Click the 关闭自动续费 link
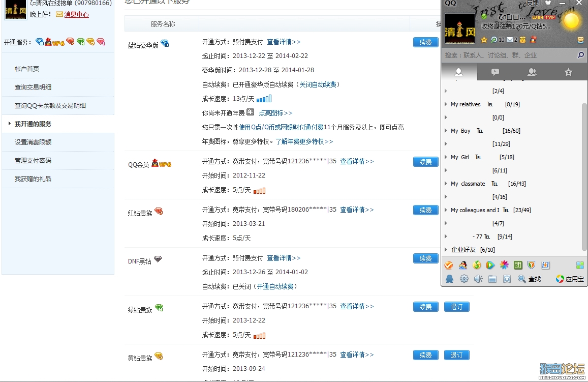588x382 pixels. (x=318, y=84)
